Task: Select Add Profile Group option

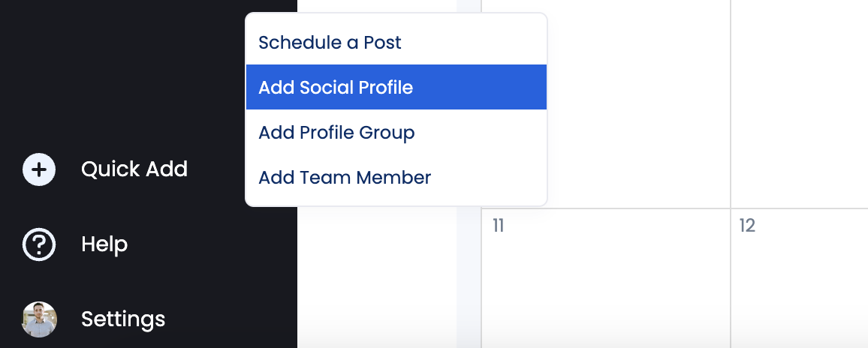Action: (x=336, y=133)
